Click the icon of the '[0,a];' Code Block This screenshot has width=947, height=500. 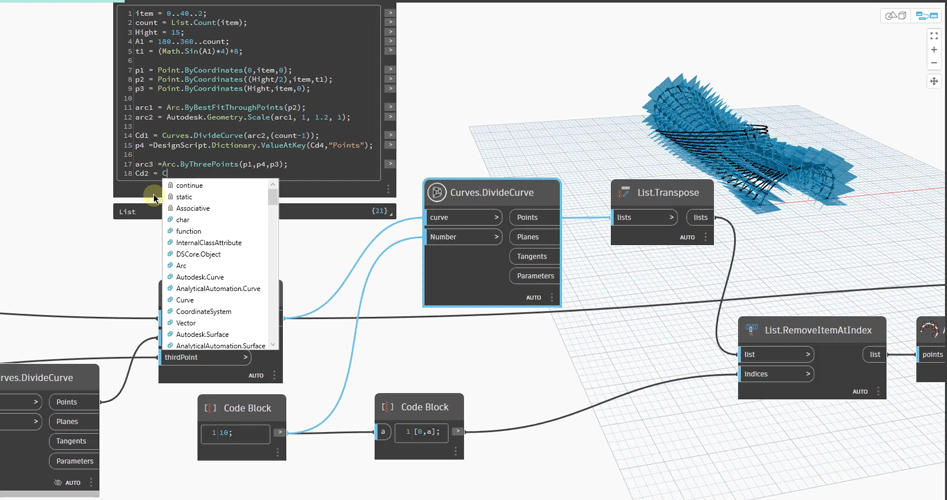388,407
